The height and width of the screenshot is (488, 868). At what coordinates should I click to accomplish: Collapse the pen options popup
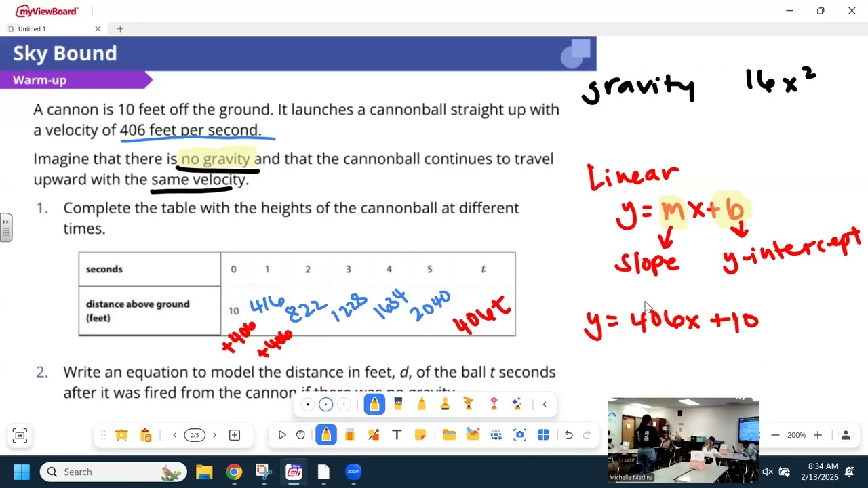coord(545,405)
